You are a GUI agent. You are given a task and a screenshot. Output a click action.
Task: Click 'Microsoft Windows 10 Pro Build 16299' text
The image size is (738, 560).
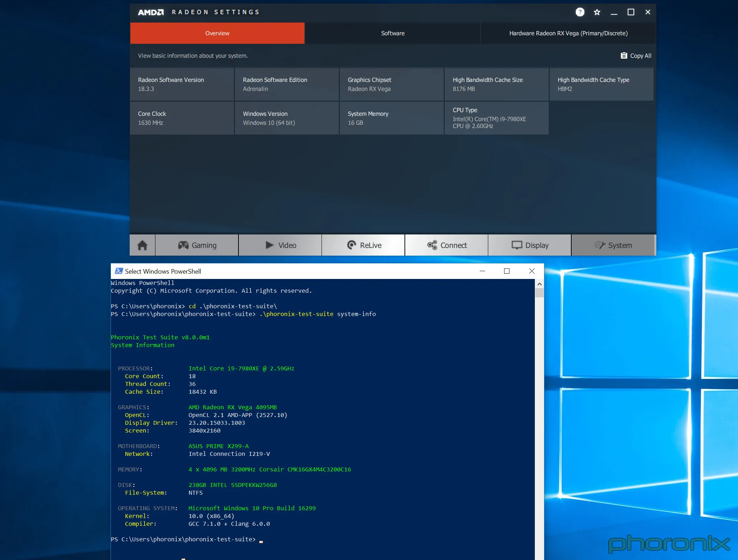point(252,508)
